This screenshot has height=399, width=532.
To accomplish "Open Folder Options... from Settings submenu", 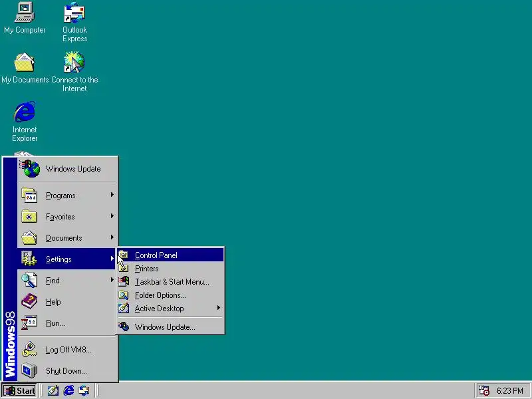I will click(x=170, y=295).
